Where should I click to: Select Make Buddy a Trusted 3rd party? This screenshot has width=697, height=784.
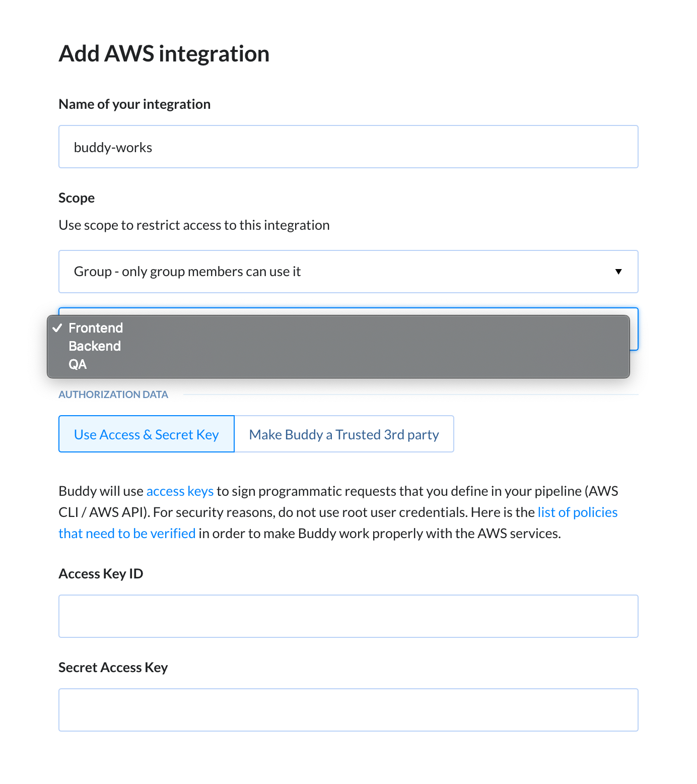tap(344, 434)
